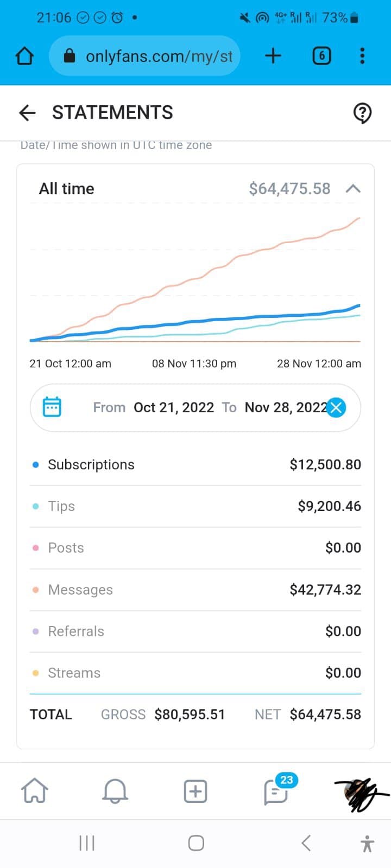Open the tab switcher showing 6
This screenshot has width=391, height=868.
[321, 55]
